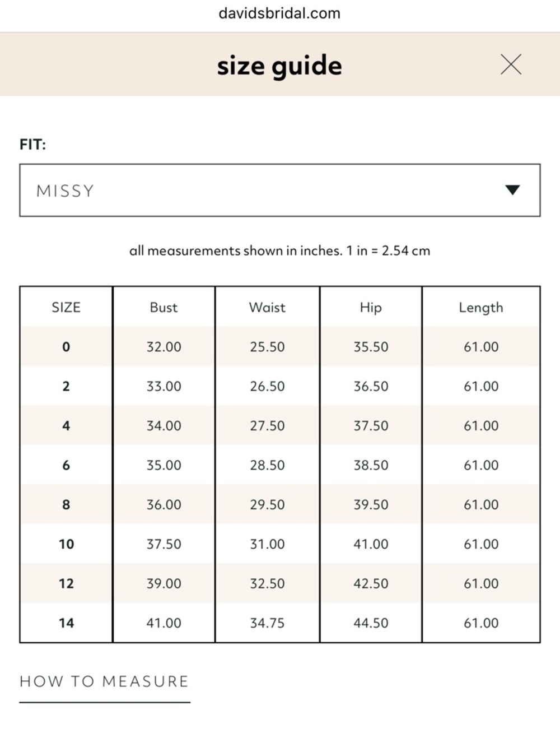560x747 pixels.
Task: Click the size 6 row label
Action: pyautogui.click(x=66, y=465)
